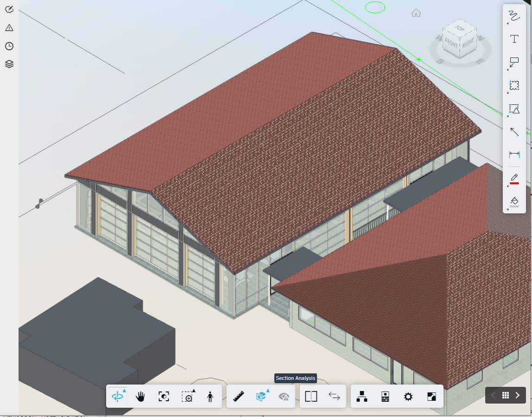
Task: Toggle markup visibility with the eye icon
Action: click(x=284, y=397)
